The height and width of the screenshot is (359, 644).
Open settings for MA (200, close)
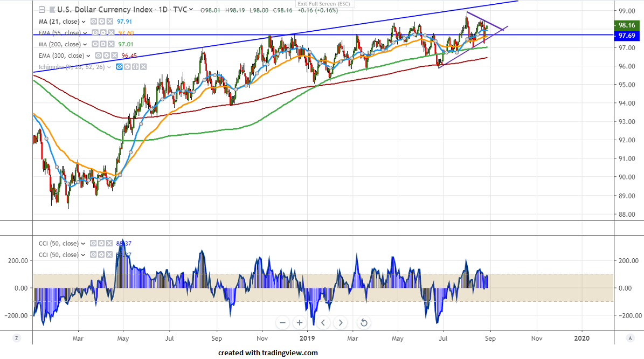pos(102,44)
